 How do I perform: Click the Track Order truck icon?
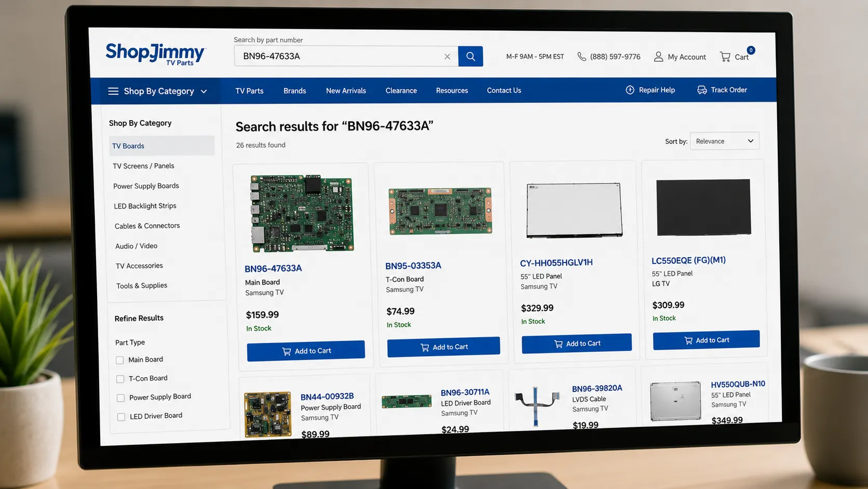coord(702,90)
